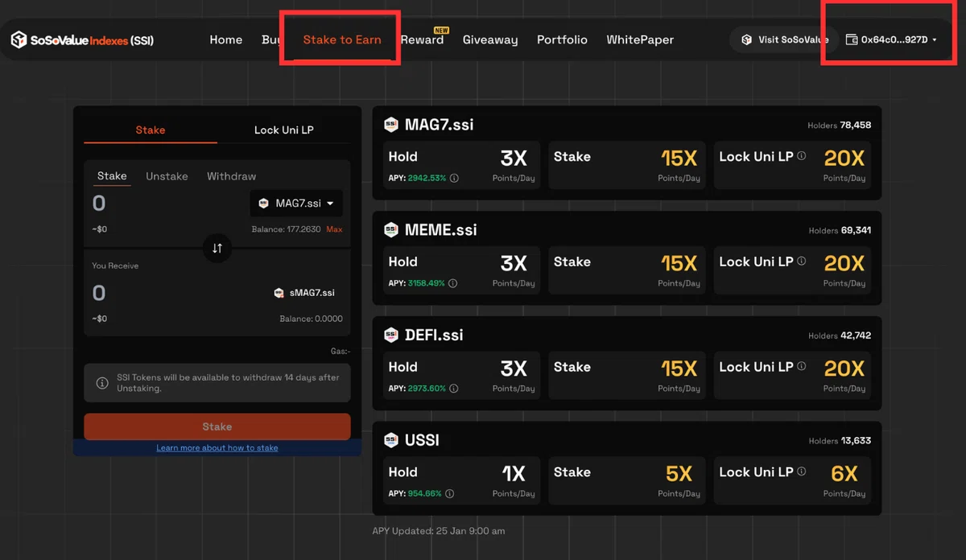This screenshot has width=966, height=560.
Task: Select the USSI Lock Uni LP 6X card
Action: click(792, 481)
